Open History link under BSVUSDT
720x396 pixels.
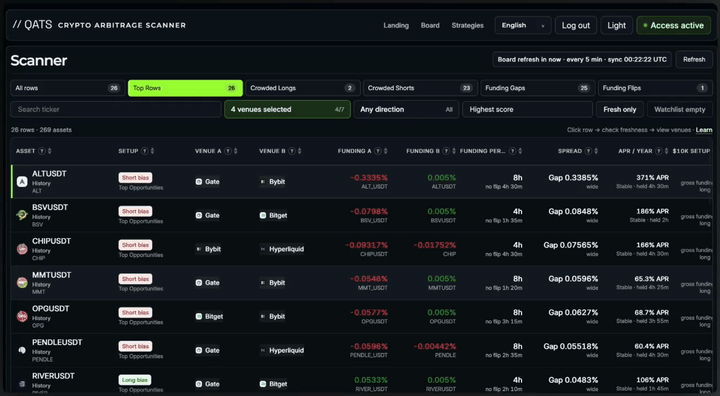coord(41,217)
